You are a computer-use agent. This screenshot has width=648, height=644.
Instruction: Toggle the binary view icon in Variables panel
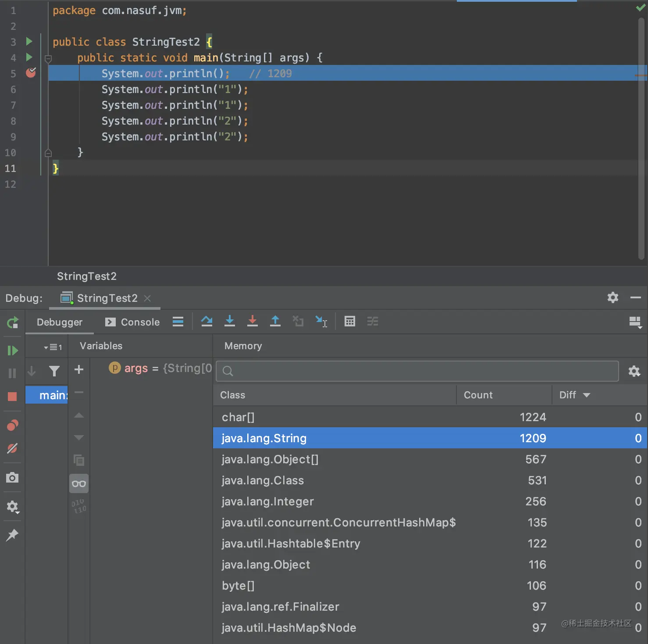(79, 506)
